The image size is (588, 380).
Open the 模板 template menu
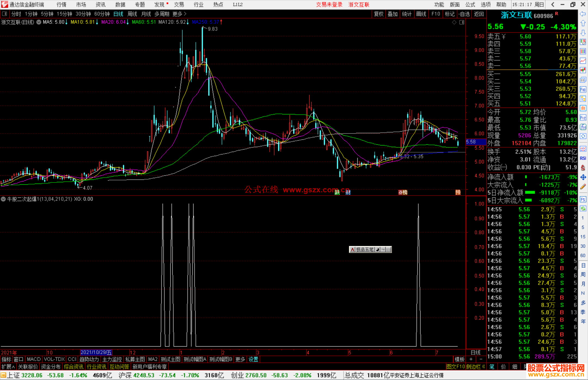point(460,359)
